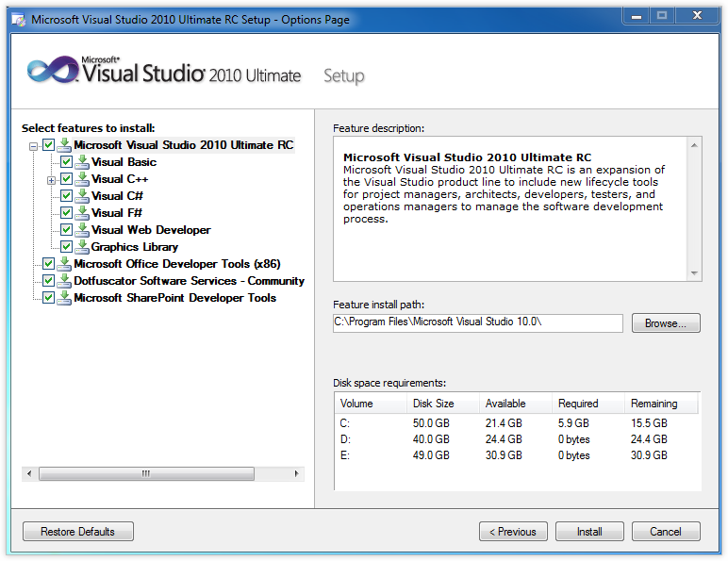Select the D: volume row
The height and width of the screenshot is (561, 728).
pyautogui.click(x=517, y=439)
